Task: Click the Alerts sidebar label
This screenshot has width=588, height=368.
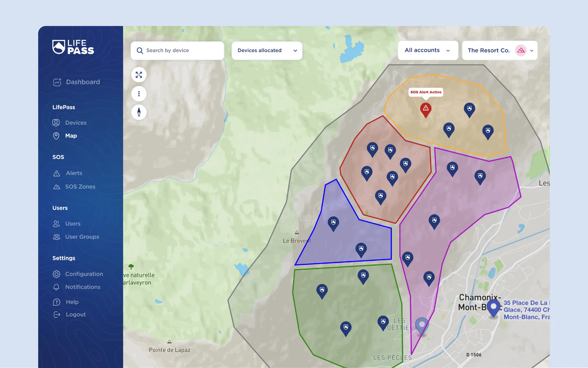Action: tap(74, 173)
